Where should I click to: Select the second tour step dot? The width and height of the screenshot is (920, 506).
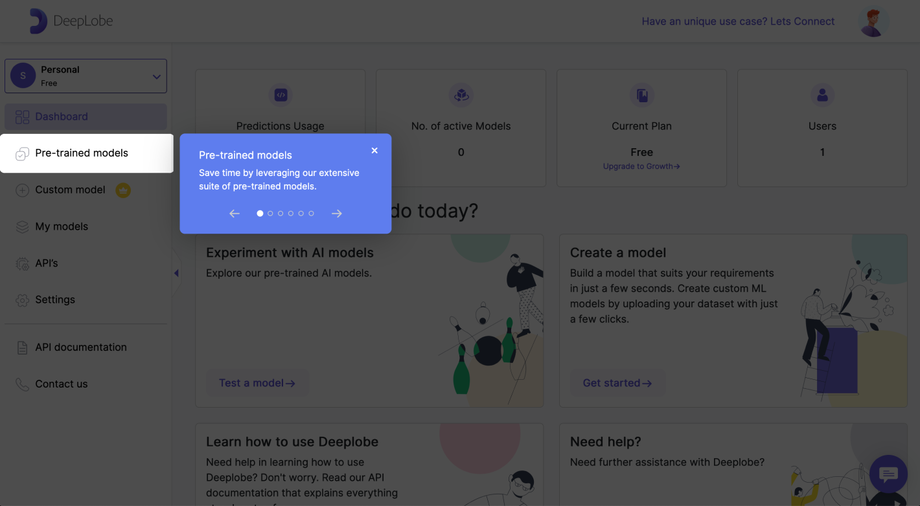pos(270,213)
